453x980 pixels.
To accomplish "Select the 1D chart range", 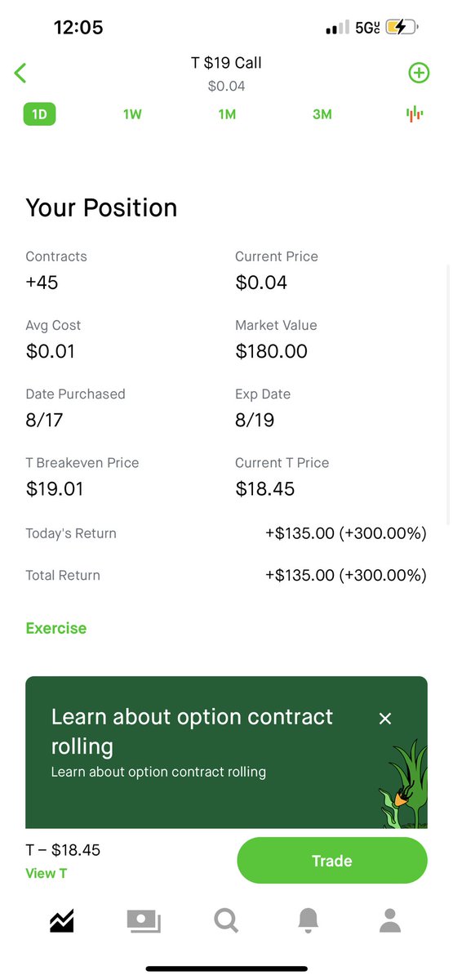I will tap(39, 114).
